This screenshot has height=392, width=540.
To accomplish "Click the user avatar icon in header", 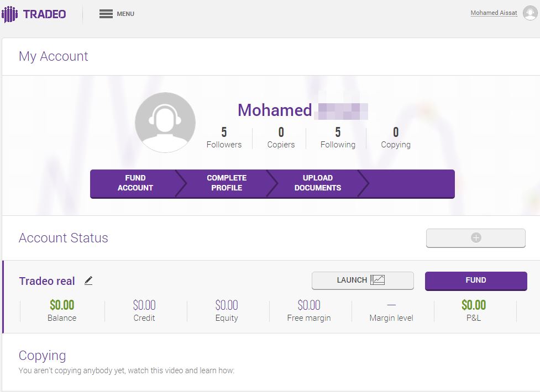I will [530, 13].
